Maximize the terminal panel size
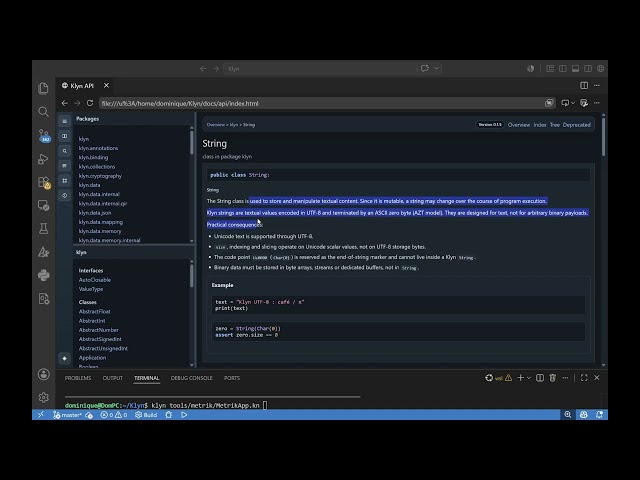640x480 pixels. 584,378
